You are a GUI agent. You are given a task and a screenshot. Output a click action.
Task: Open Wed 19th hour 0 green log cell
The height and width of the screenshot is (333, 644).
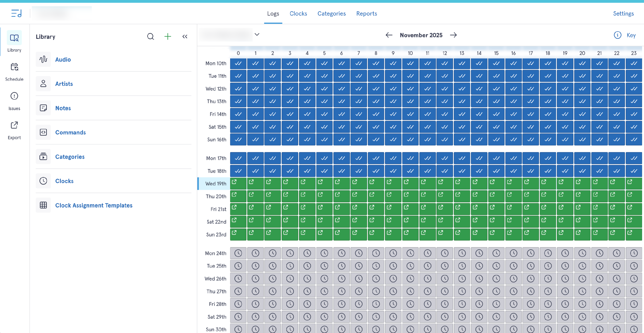click(x=238, y=184)
